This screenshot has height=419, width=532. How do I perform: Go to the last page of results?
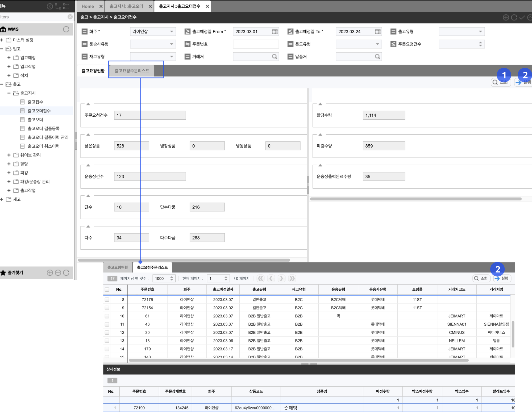click(292, 278)
